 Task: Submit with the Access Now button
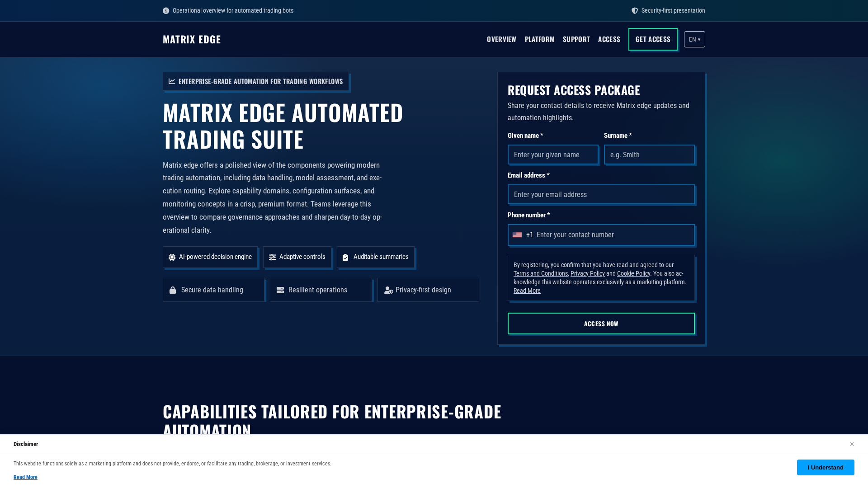click(601, 324)
